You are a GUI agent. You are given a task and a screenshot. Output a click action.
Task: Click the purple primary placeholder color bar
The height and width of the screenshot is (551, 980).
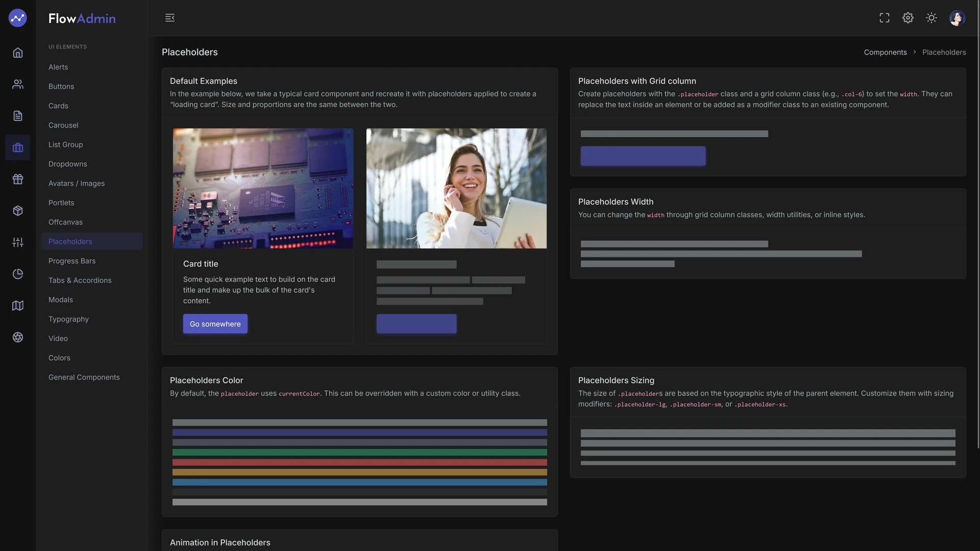360,433
